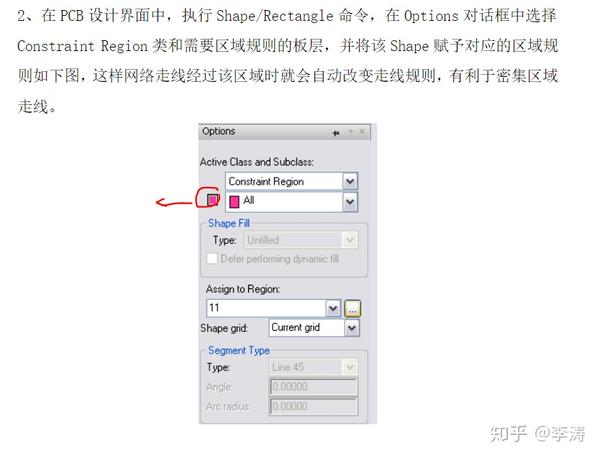Click the Segment Type group label
The height and width of the screenshot is (458, 600).
[238, 350]
